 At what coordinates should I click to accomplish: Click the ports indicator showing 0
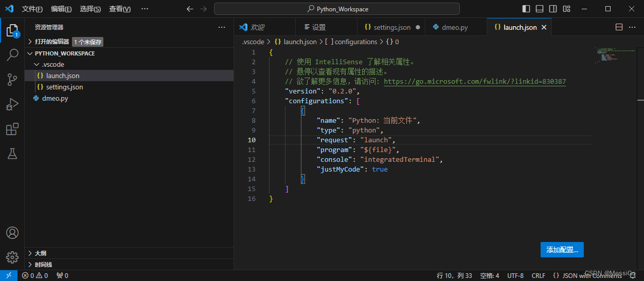[62, 275]
